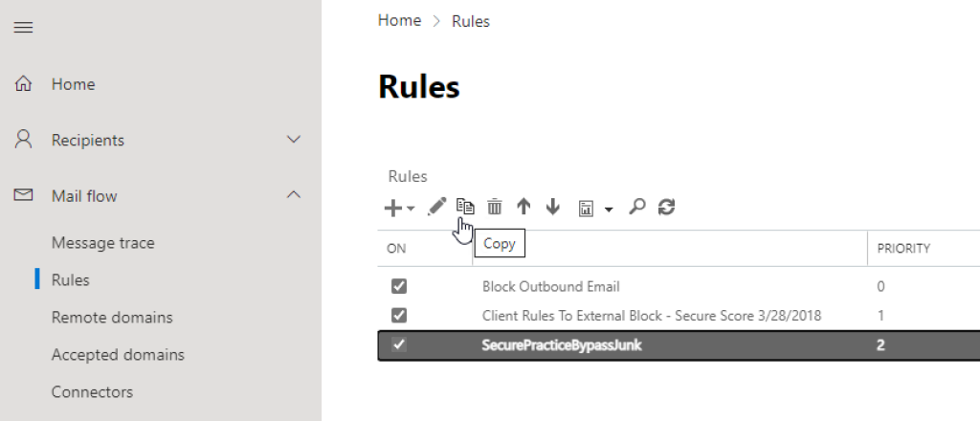Toggle SecurePracticeBypassJunk rule checkbox
The image size is (980, 421).
pyautogui.click(x=399, y=345)
